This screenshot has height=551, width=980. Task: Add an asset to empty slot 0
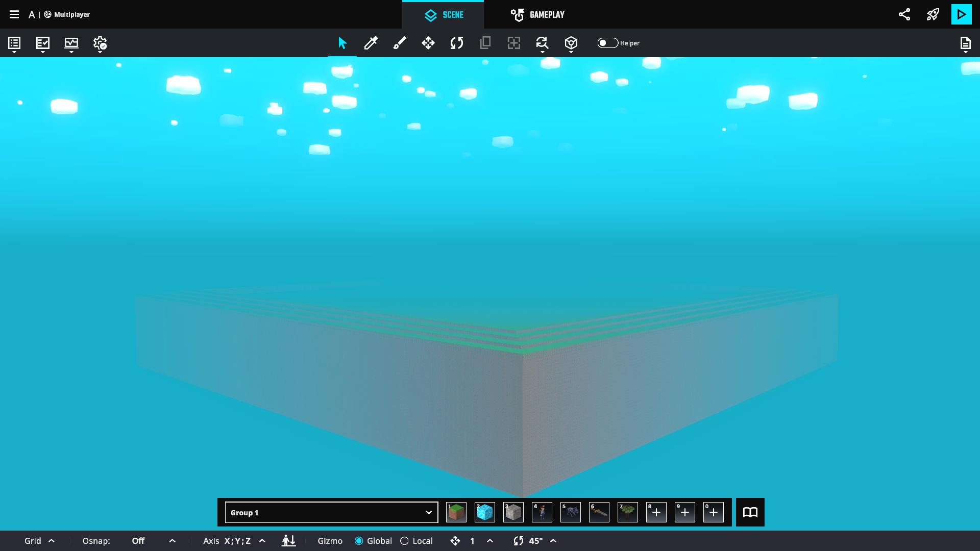click(714, 512)
